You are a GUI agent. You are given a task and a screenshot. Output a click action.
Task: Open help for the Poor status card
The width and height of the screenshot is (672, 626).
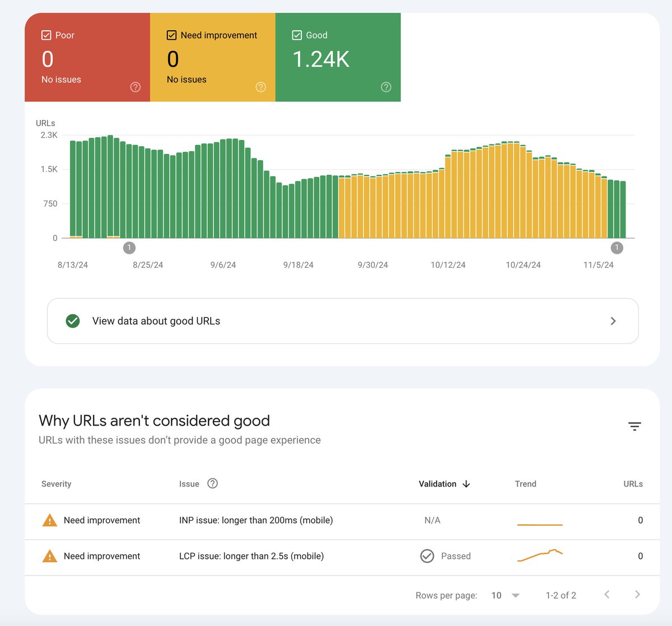[x=135, y=87]
